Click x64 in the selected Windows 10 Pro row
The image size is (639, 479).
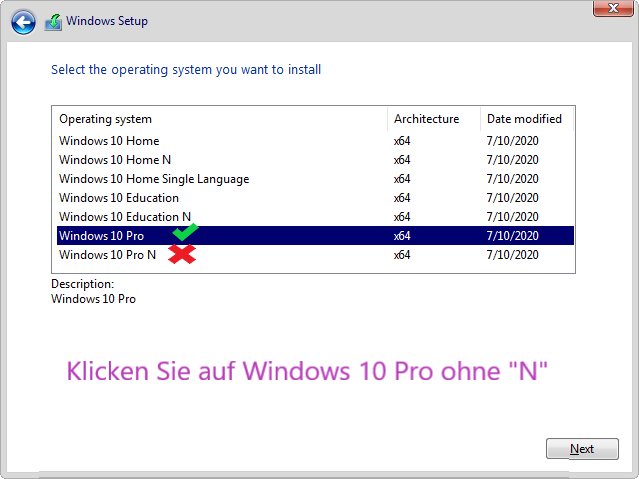tap(402, 236)
